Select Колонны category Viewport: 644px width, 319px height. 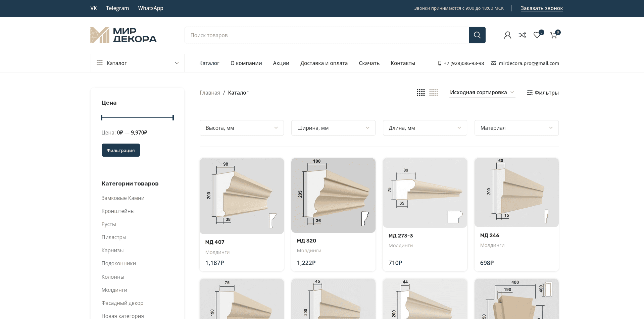(113, 277)
